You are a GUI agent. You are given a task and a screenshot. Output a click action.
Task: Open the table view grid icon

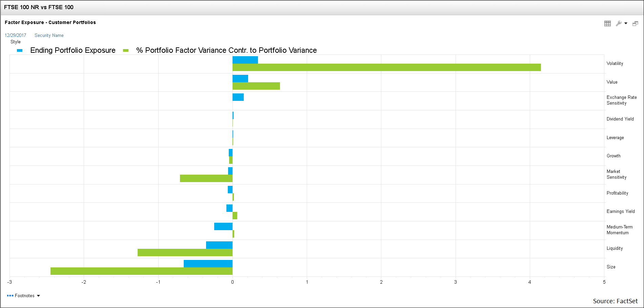tap(607, 23)
